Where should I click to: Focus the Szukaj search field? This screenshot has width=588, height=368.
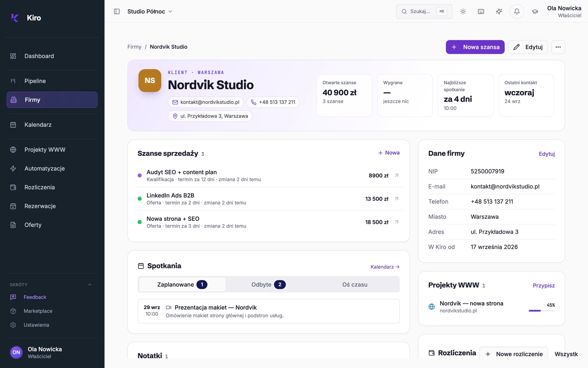424,12
